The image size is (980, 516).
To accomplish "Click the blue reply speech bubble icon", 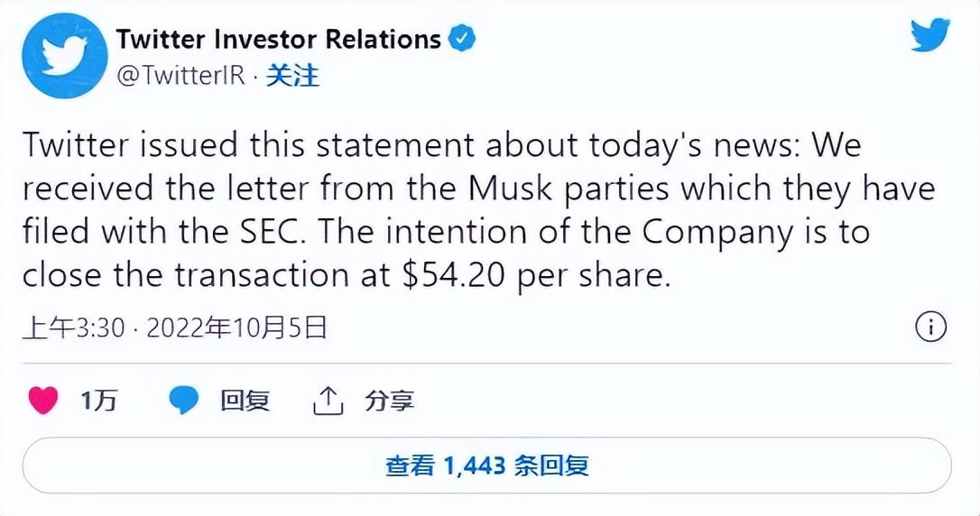I will tap(184, 401).
